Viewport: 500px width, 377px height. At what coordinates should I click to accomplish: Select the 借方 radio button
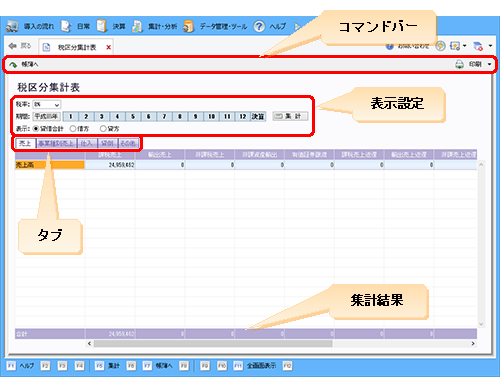[73, 129]
